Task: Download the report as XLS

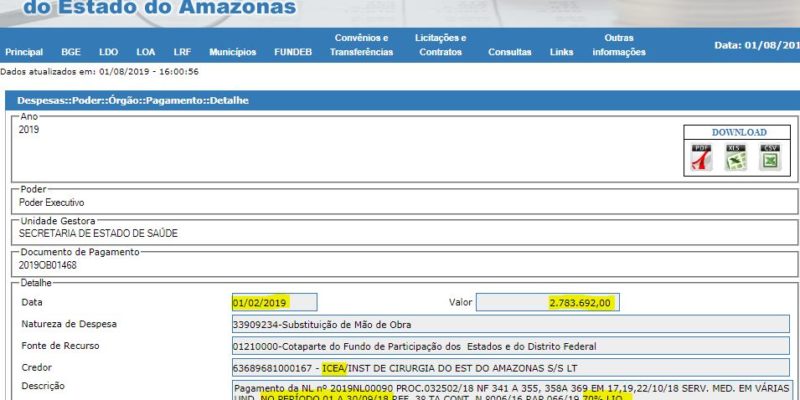Action: (735, 157)
